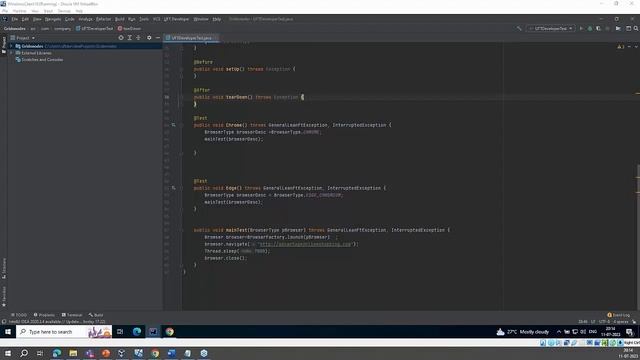Click host taskbar search magnifier icon
640x360 pixels.
point(24,353)
